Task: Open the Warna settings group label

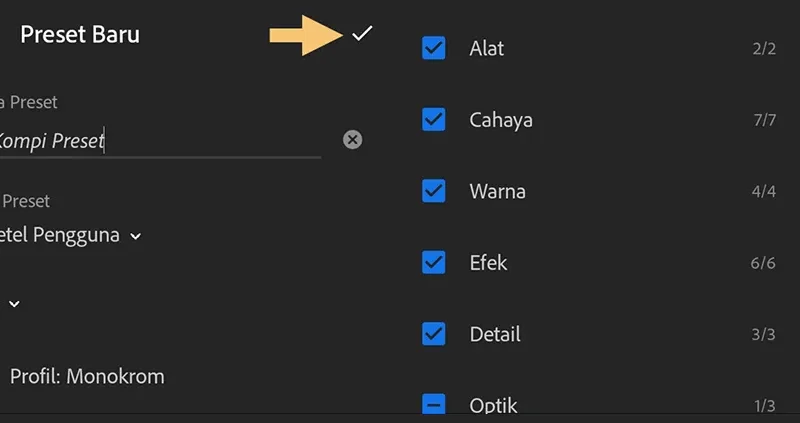Action: 497,191
